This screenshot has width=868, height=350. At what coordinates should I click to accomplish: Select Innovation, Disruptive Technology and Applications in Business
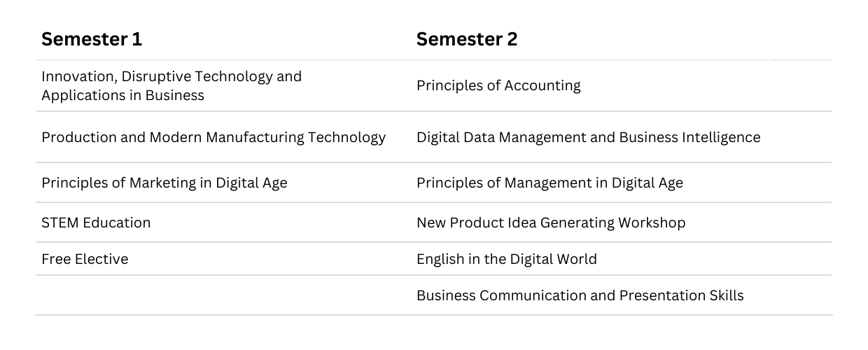click(x=171, y=85)
